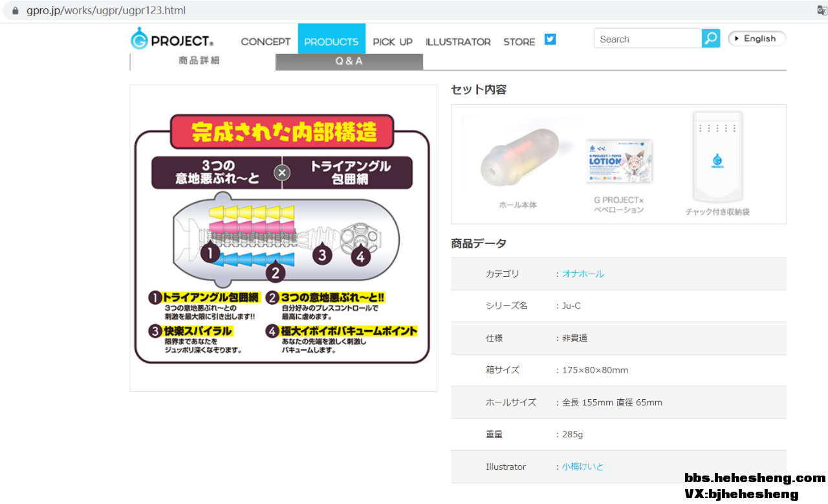Open the illustrator 小梅けいと link

pyautogui.click(x=583, y=466)
